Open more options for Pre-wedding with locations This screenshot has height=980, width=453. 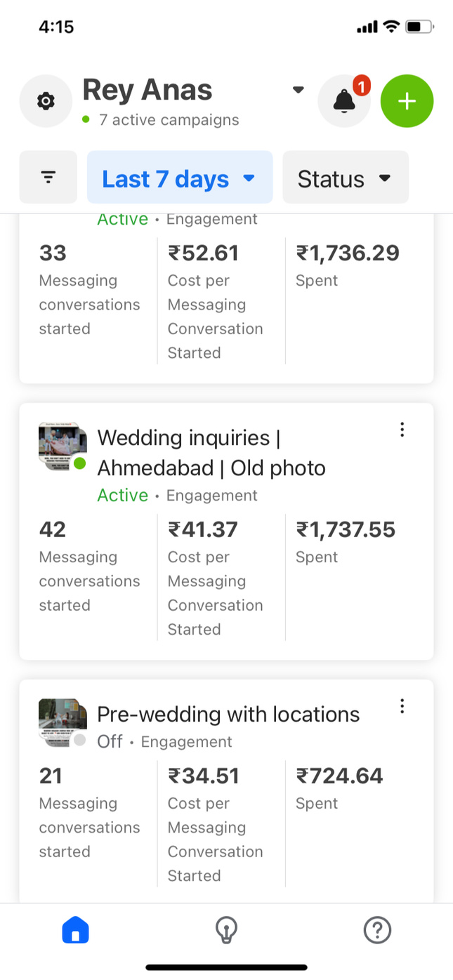402,706
